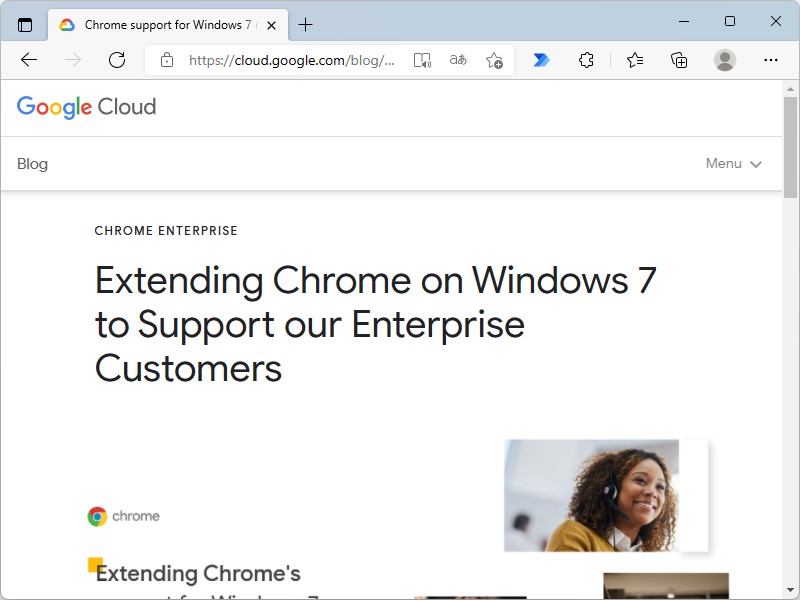Open the Settings and more ellipsis menu
800x600 pixels.
(x=771, y=60)
